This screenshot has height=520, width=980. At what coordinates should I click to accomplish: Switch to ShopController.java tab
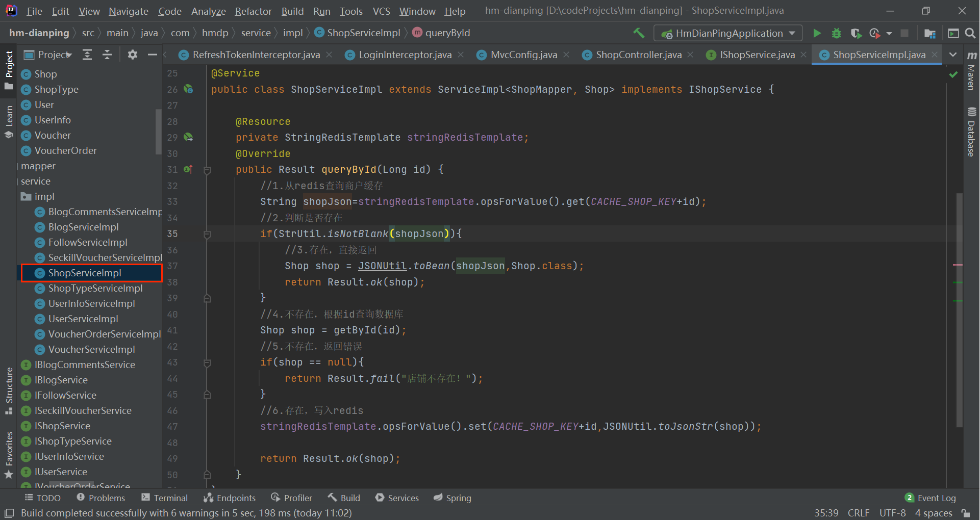639,55
